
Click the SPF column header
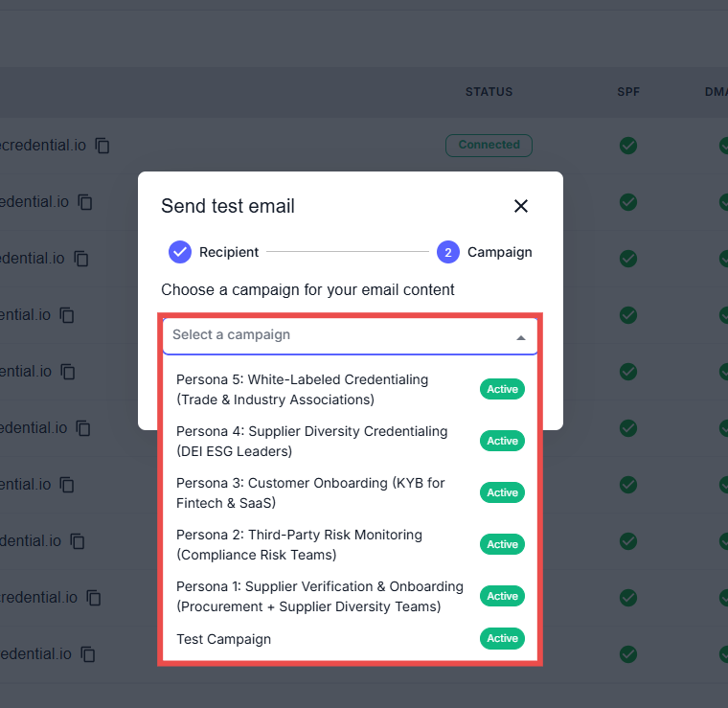pyautogui.click(x=628, y=92)
